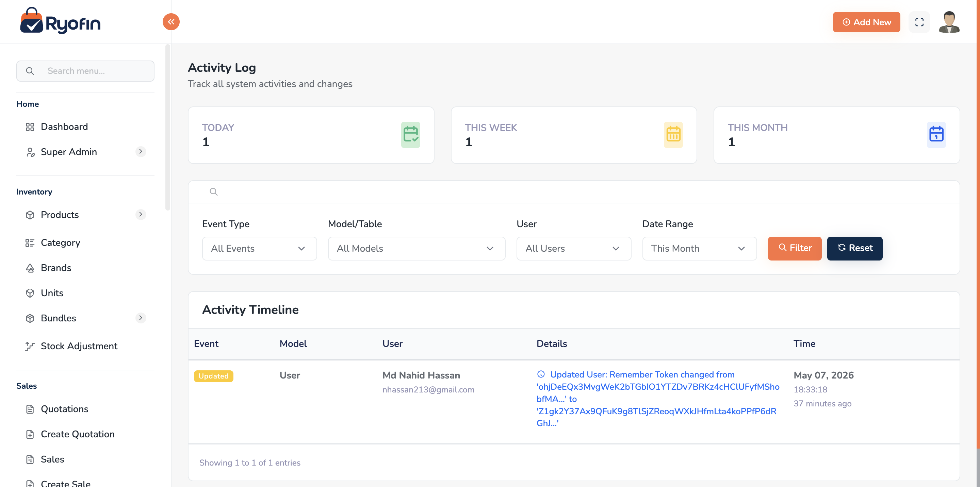This screenshot has height=487, width=980.
Task: Click nhassan213@gmail.com email text
Action: 428,390
